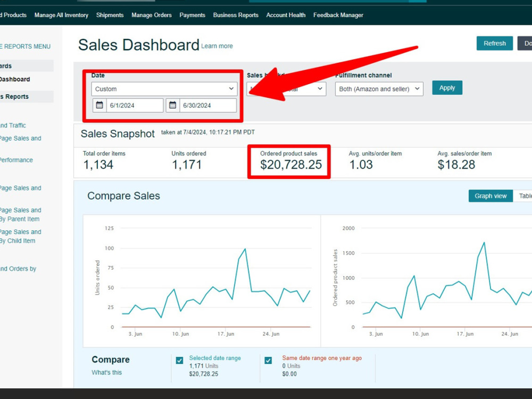
Task: Go to the Payments menu
Action: coord(193,15)
